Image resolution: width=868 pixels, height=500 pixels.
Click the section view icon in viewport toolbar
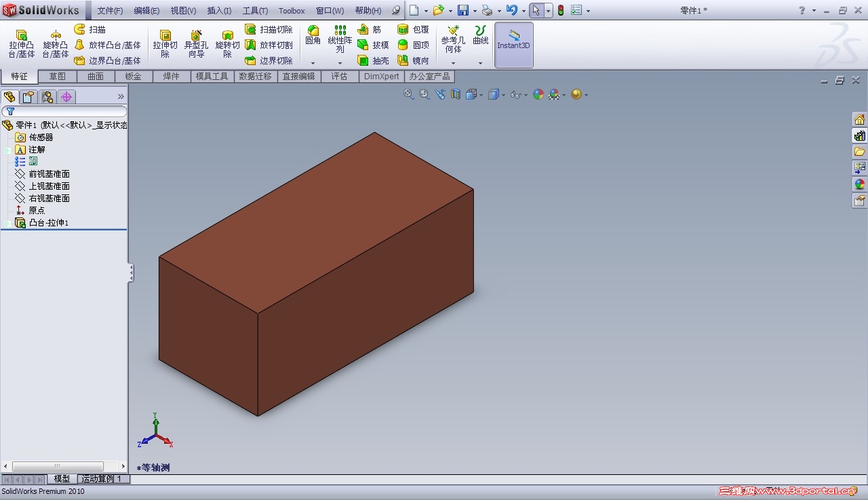tap(455, 94)
